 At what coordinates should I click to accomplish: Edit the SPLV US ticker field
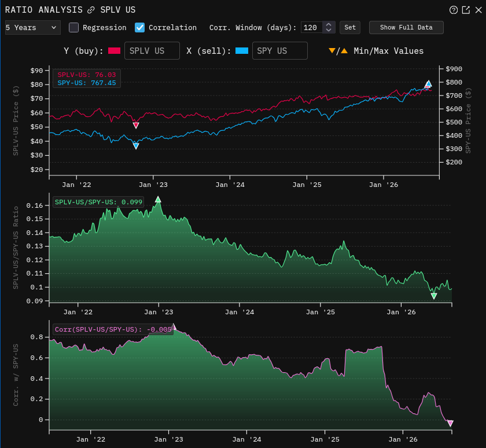[x=152, y=51]
